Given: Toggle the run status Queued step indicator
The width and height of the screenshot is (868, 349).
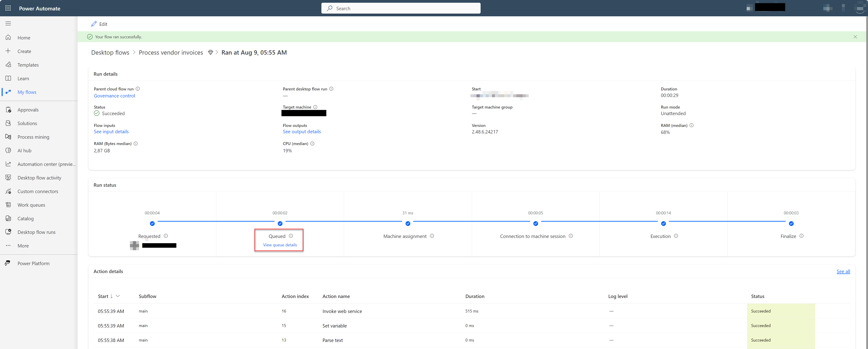Looking at the screenshot, I should [280, 223].
